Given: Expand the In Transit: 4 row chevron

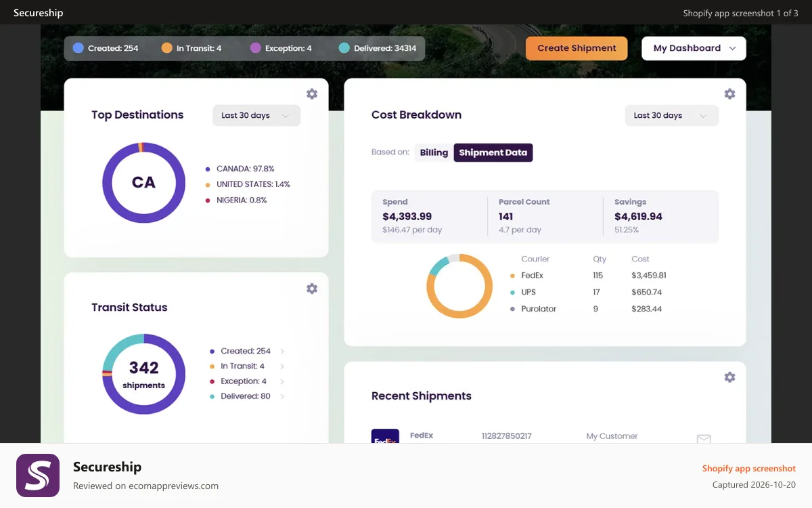Looking at the screenshot, I should pyautogui.click(x=282, y=366).
